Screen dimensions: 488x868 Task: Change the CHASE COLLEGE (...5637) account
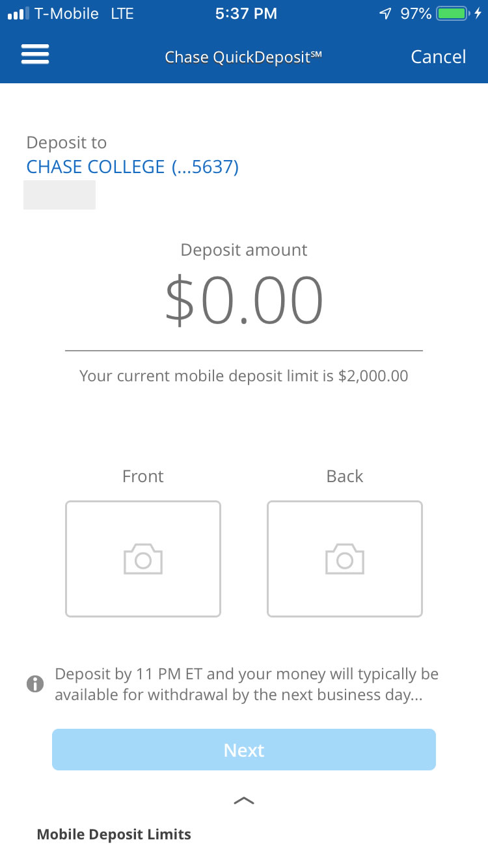click(133, 167)
